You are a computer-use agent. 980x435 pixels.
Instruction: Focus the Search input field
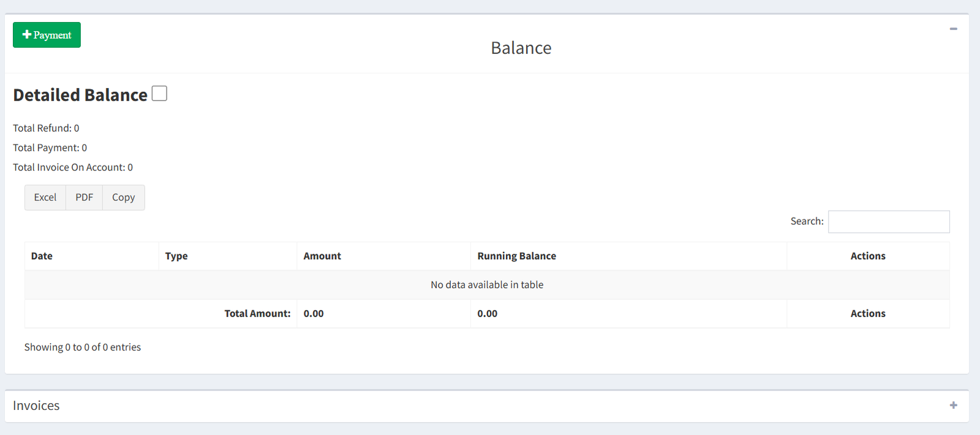coord(889,222)
